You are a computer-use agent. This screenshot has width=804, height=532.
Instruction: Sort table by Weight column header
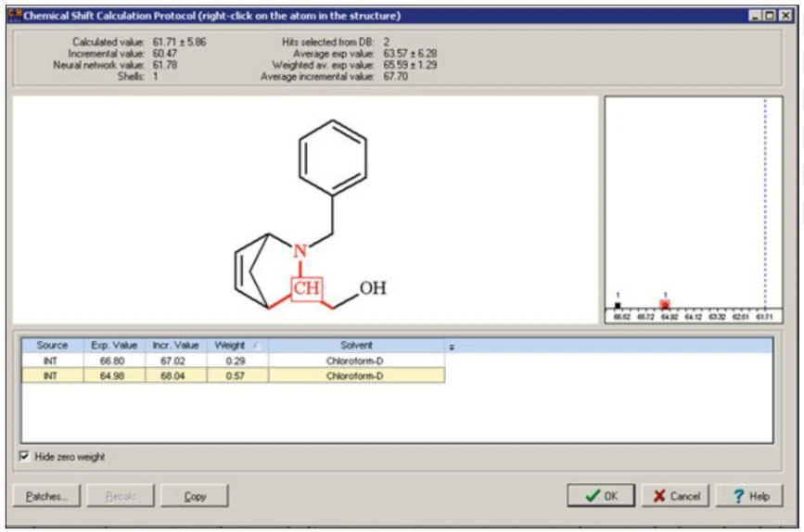[237, 345]
